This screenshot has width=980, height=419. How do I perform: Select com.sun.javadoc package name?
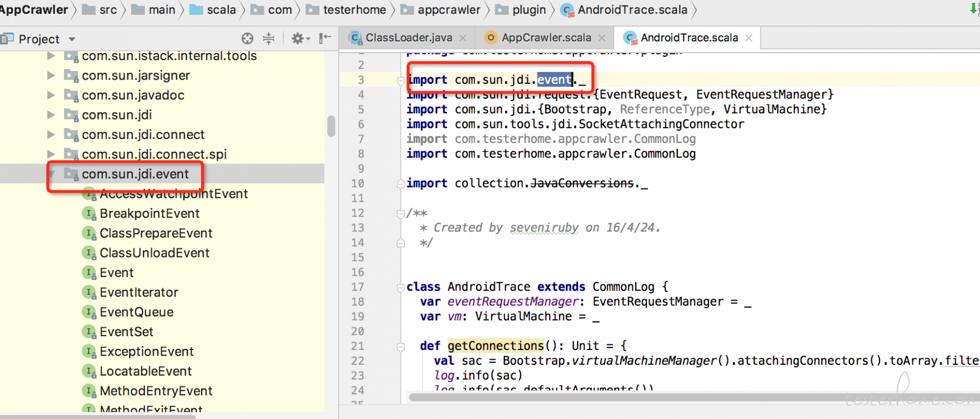(133, 95)
